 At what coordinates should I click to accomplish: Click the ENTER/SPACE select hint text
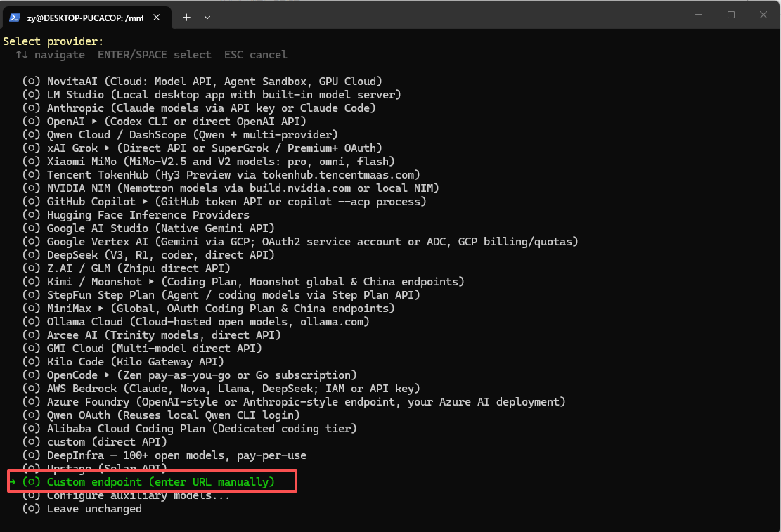point(155,55)
